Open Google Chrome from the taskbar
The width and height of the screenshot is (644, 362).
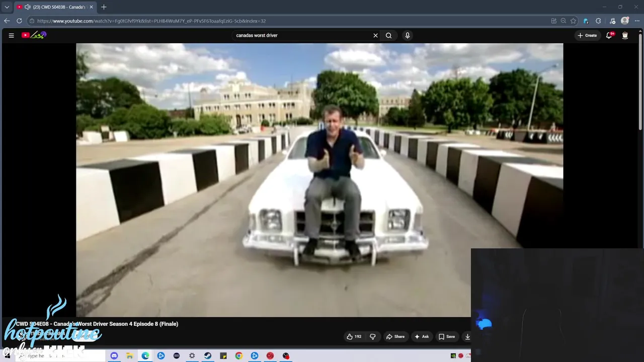[x=238, y=355]
